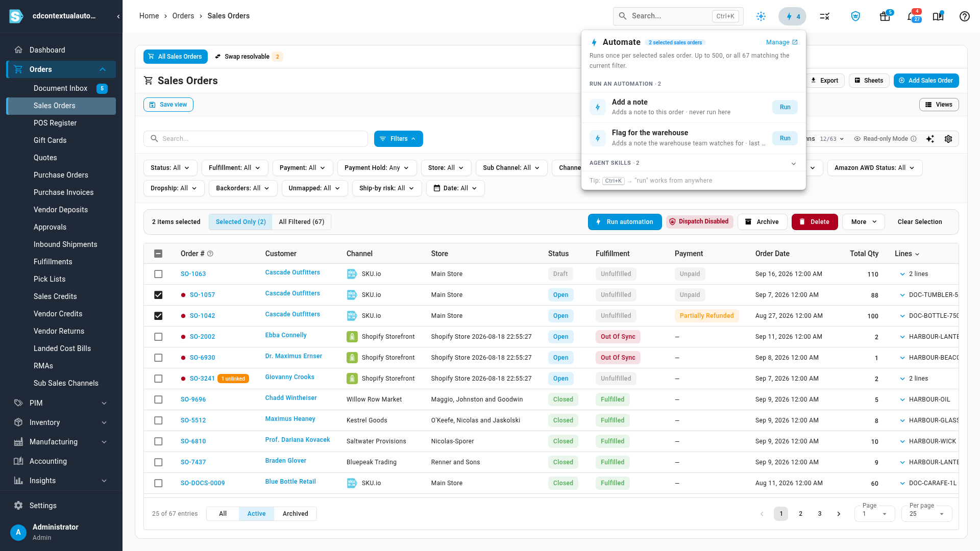This screenshot has width=980, height=551.
Task: Open table settings gear icon
Action: [x=948, y=139]
